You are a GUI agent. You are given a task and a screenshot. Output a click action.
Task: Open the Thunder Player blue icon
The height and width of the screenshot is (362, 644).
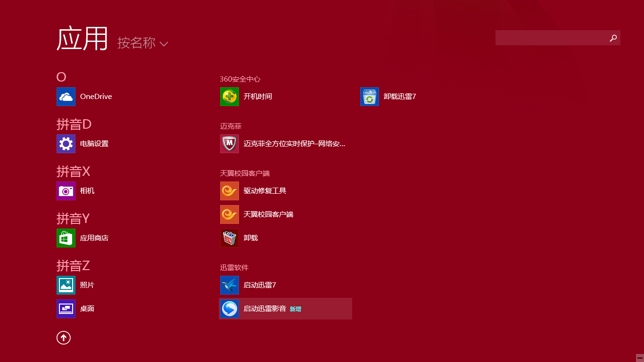[230, 309]
